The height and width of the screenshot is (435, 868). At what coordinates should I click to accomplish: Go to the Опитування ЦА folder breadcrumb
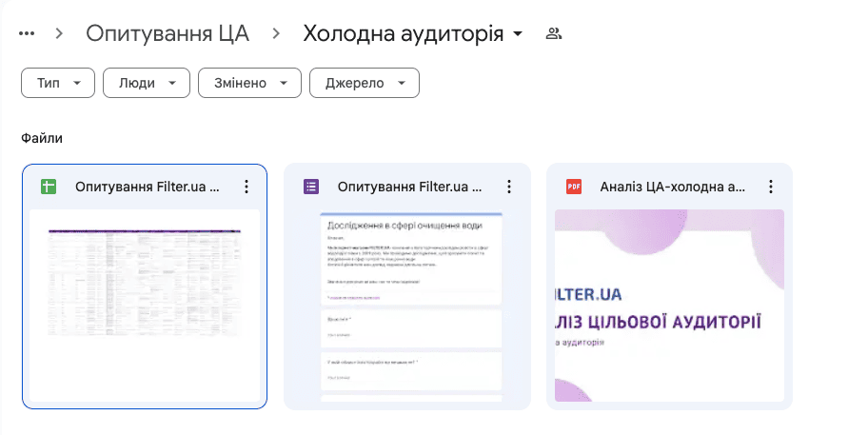168,33
